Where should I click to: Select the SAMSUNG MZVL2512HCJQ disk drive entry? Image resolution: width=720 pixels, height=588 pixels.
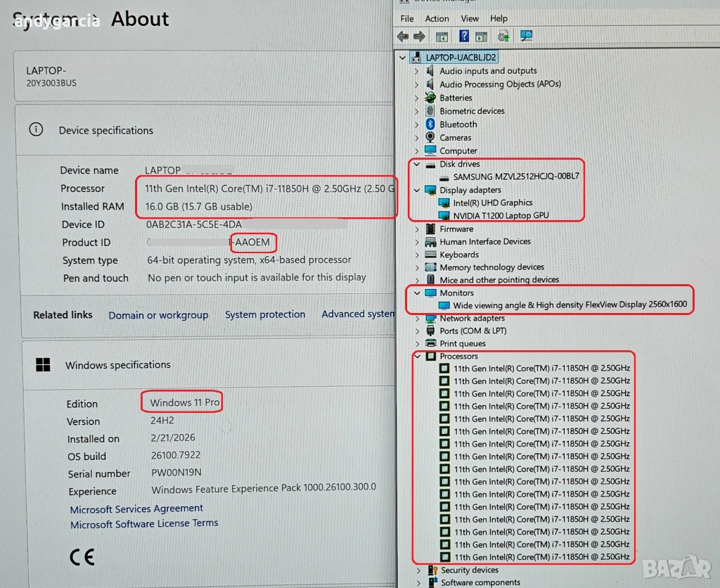click(516, 177)
